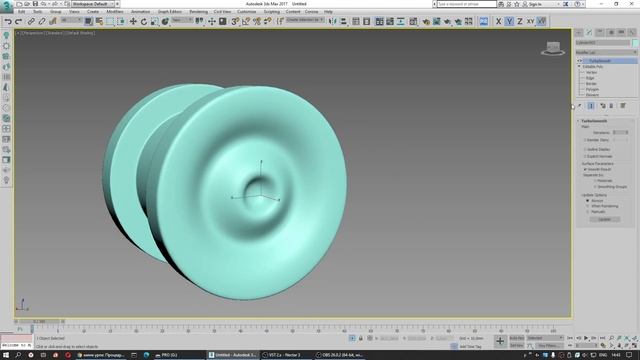Enable the Isoline Display checkbox

tap(585, 149)
